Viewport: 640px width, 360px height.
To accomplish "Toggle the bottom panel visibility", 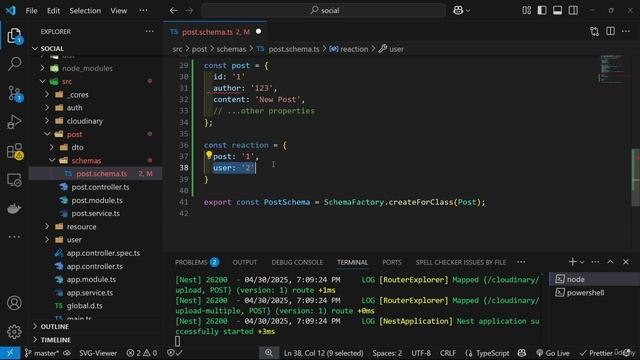I will tap(558, 11).
